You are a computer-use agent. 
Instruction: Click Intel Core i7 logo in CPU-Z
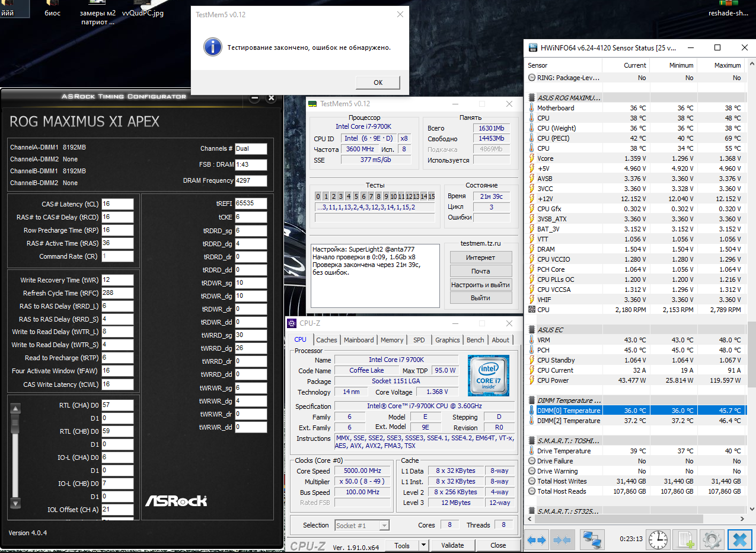[488, 376]
